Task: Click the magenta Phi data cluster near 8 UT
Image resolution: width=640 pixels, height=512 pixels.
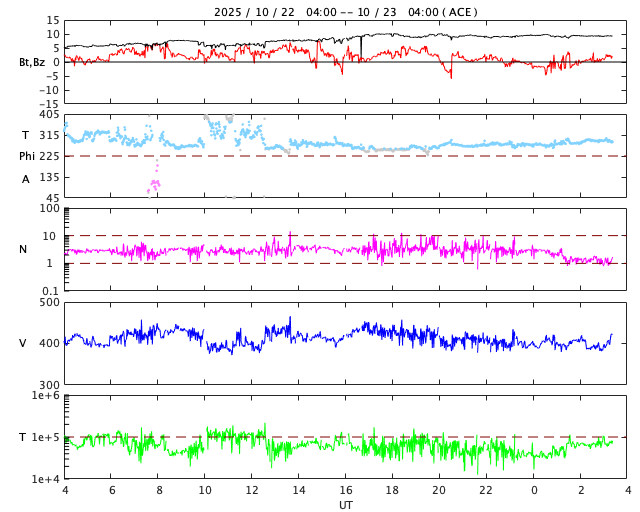Action: (154, 184)
